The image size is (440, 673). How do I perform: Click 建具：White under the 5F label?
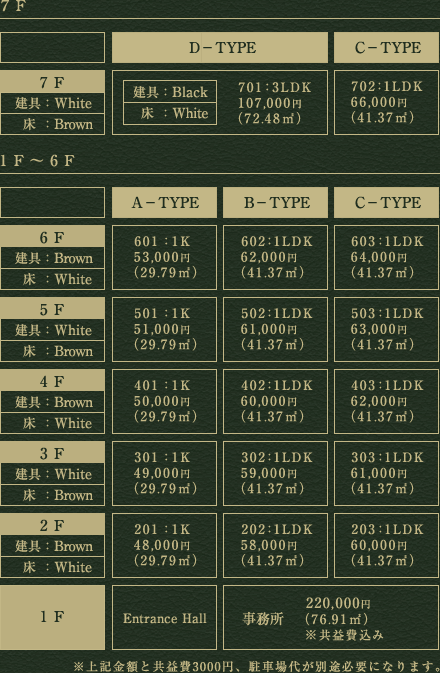point(52,330)
